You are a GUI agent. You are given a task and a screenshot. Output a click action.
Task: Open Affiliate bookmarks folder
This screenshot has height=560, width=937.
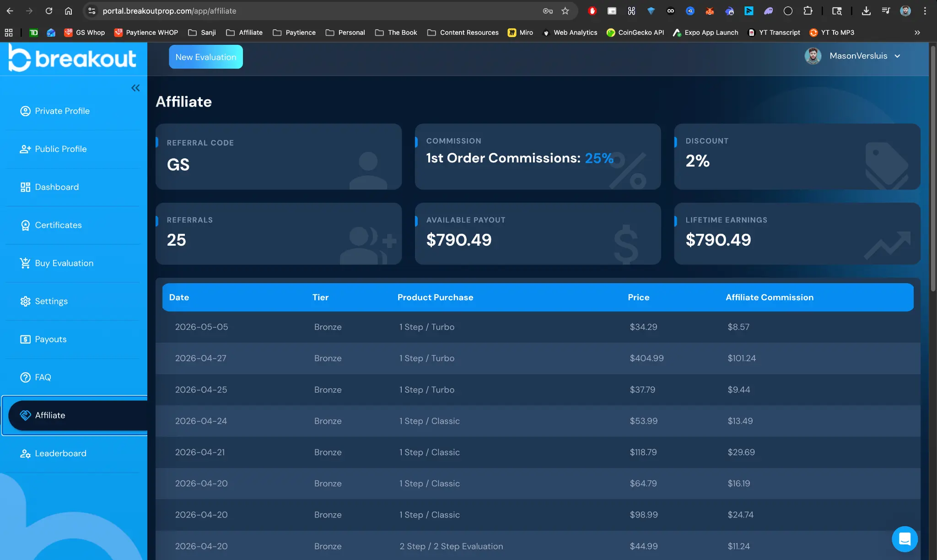(244, 32)
